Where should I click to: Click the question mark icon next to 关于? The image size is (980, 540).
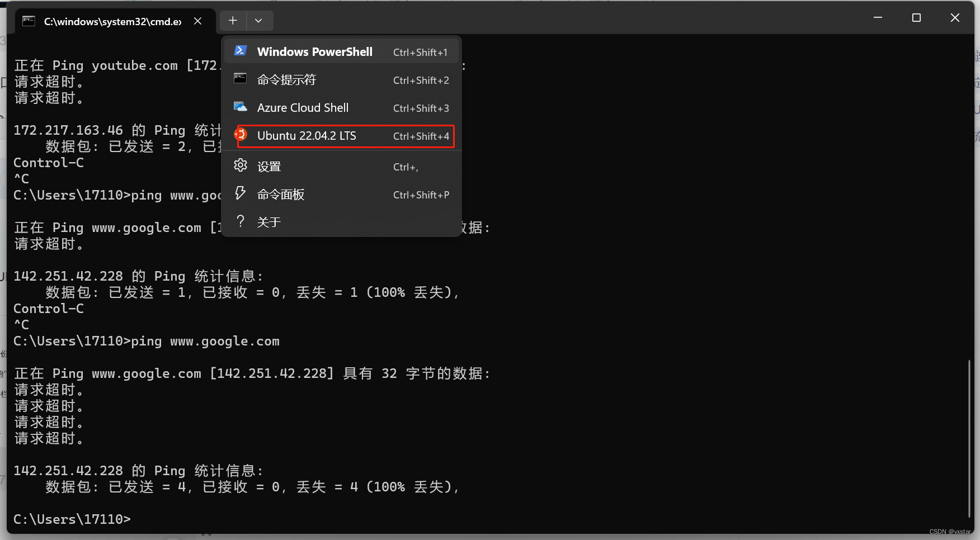point(241,221)
